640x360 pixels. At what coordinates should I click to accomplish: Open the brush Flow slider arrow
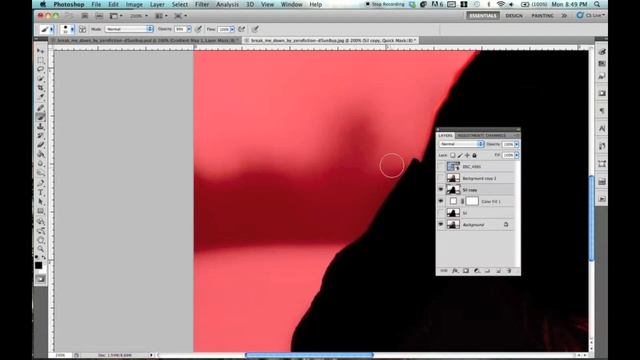[232, 29]
